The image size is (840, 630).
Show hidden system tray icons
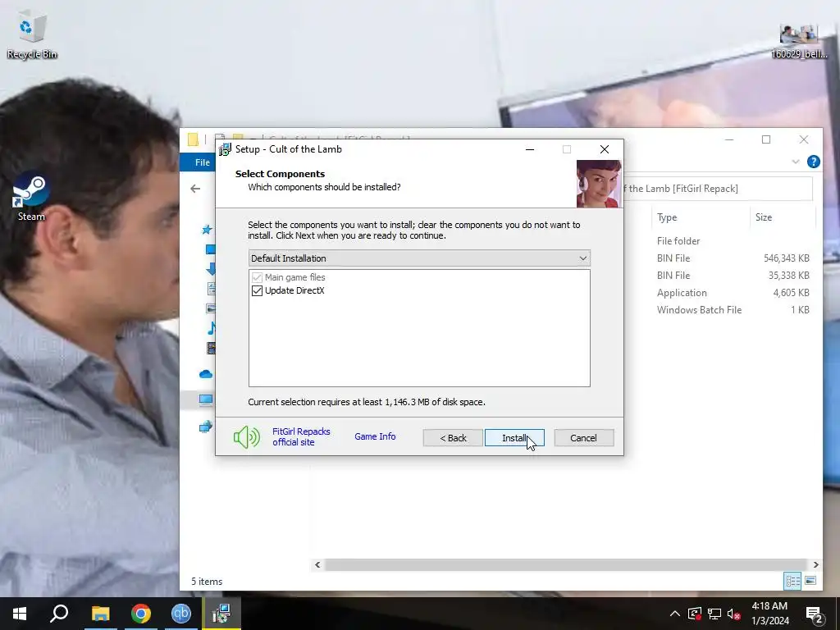(675, 614)
